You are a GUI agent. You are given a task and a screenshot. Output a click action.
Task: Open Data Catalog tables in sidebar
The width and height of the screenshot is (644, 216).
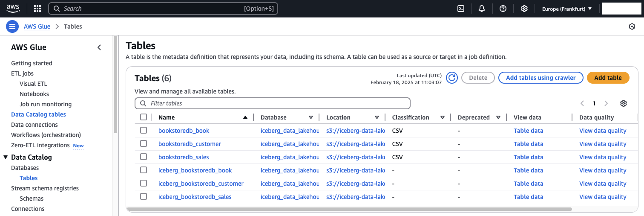pyautogui.click(x=38, y=114)
